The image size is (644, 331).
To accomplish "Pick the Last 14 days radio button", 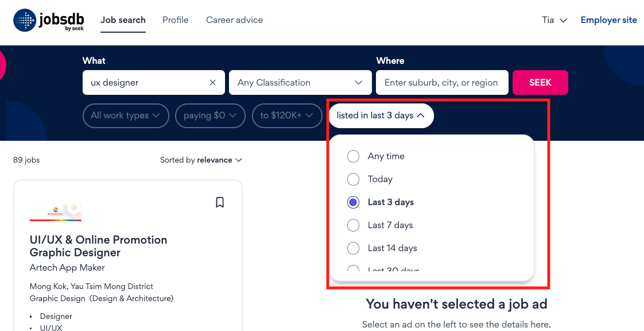I will pyautogui.click(x=353, y=248).
